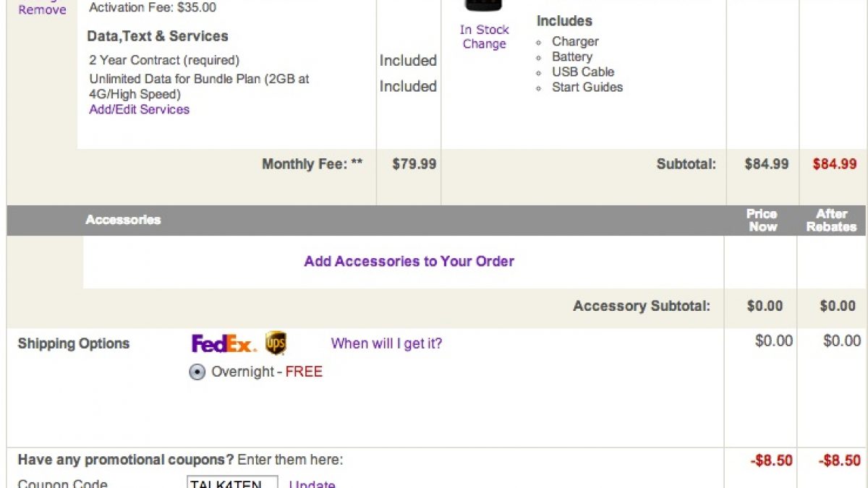Click the Remove link
868x488 pixels.
pyautogui.click(x=42, y=10)
